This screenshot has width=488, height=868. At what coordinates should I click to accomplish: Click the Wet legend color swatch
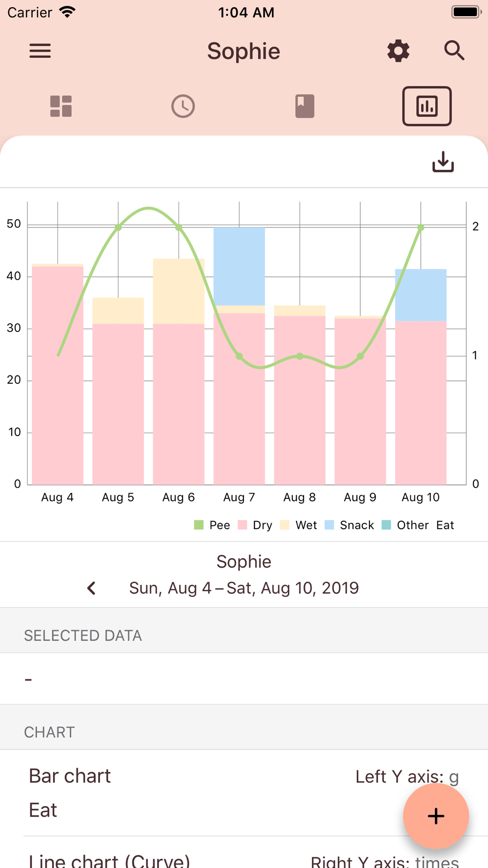tap(285, 525)
